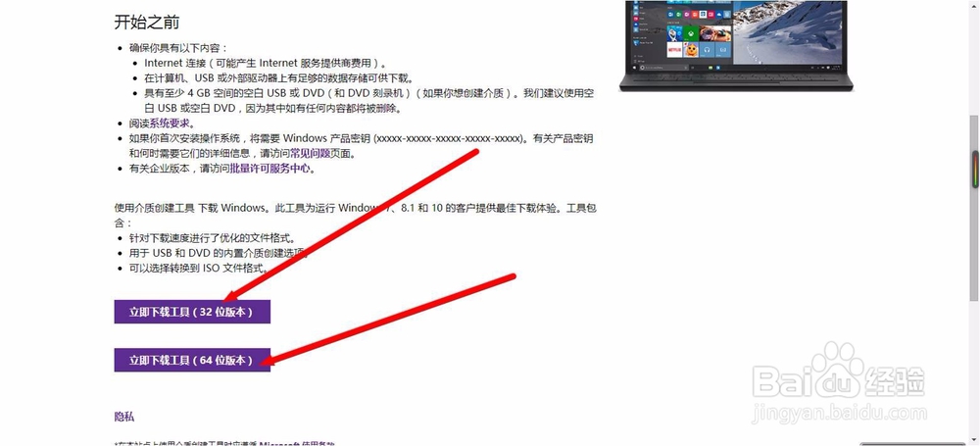Click the '有关企业版本' line text
Screen dimensions: 980x446
click(x=221, y=169)
